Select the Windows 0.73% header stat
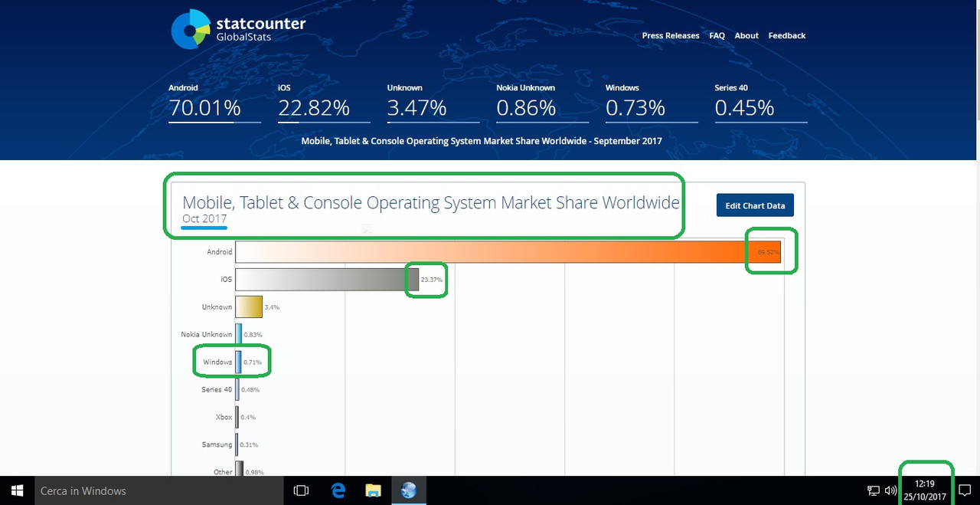This screenshot has height=505, width=980. coord(652,103)
